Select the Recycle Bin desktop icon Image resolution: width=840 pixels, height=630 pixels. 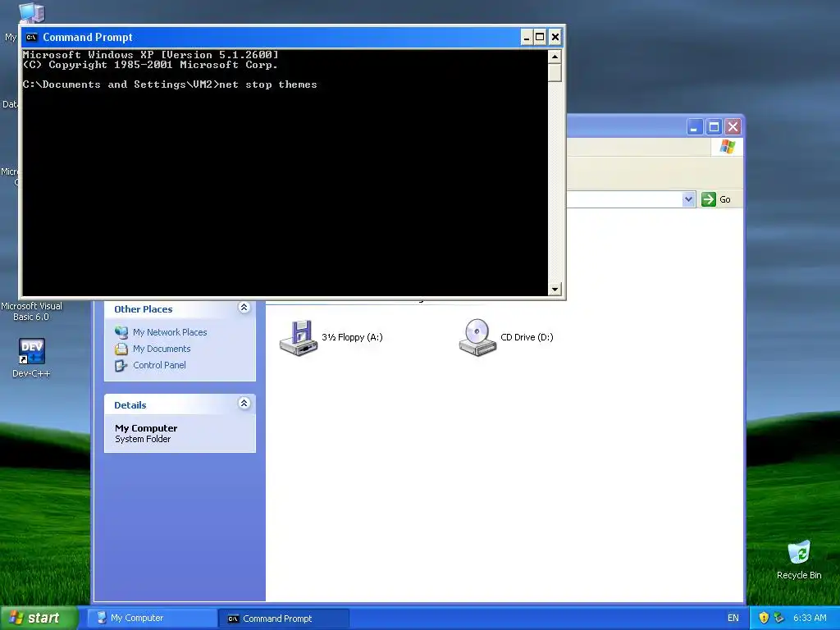pyautogui.click(x=799, y=552)
